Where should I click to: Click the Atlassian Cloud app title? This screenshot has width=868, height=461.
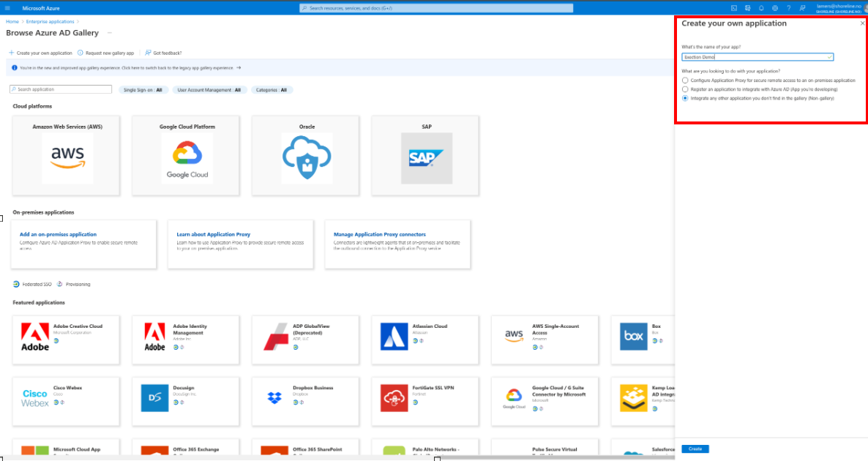tap(430, 326)
